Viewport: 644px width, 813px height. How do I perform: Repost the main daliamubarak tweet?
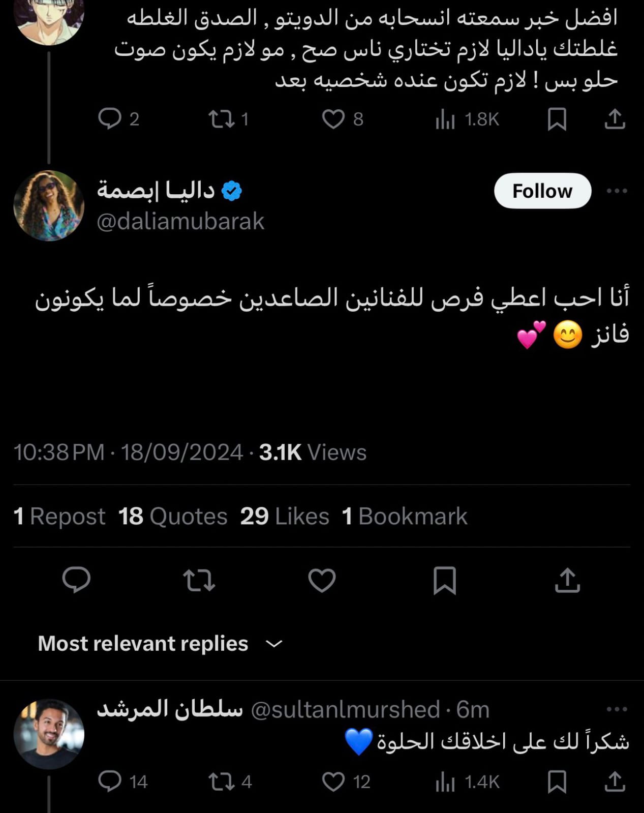pos(199,580)
